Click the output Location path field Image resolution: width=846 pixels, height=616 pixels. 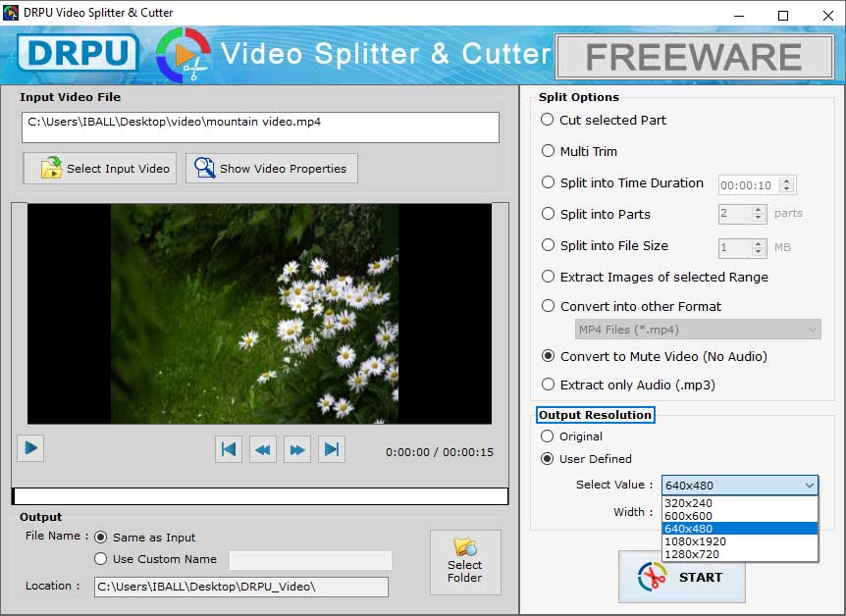[241, 587]
